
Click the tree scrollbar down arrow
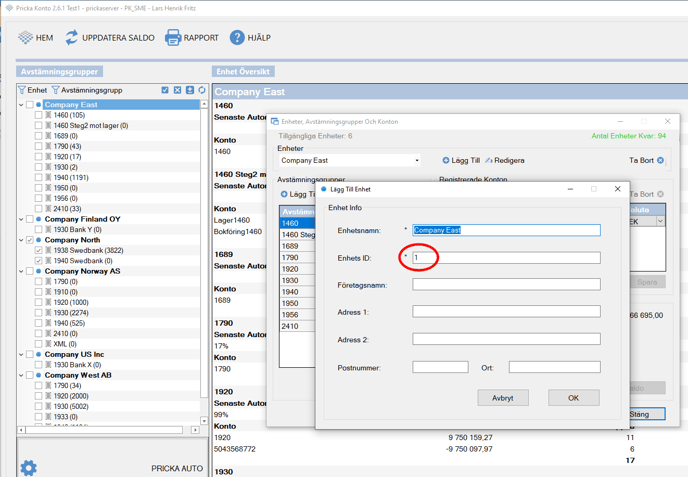coord(204,421)
